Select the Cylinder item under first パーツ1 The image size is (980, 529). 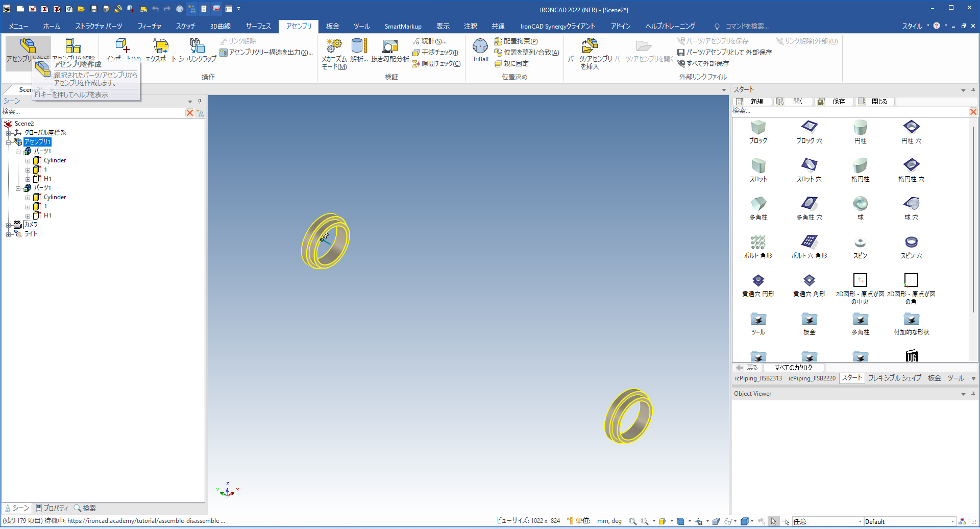[55, 160]
